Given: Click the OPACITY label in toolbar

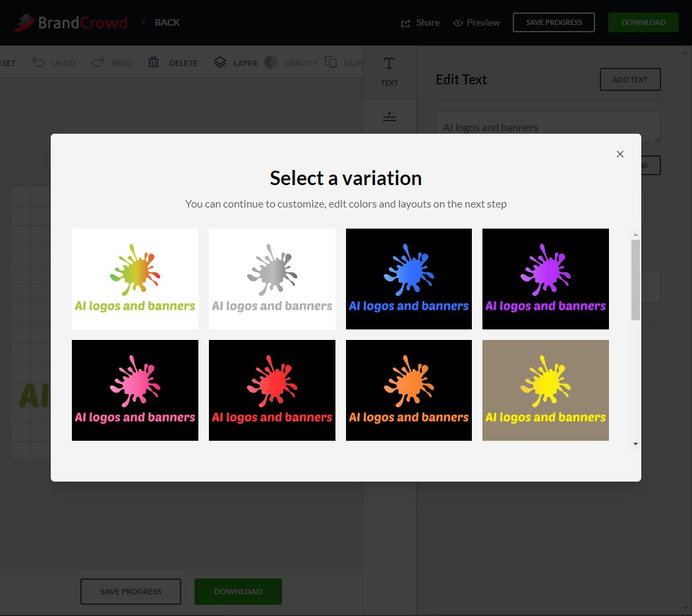Looking at the screenshot, I should 301,63.
